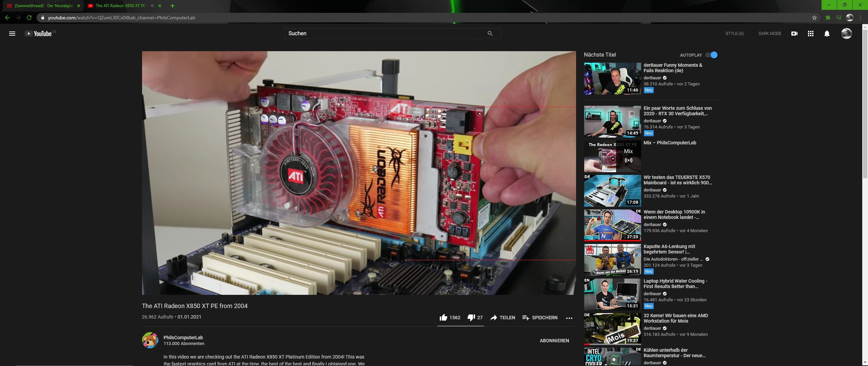868x366 pixels.
Task: Select The ATI Radeon X850 XT PE tab
Action: pos(120,6)
